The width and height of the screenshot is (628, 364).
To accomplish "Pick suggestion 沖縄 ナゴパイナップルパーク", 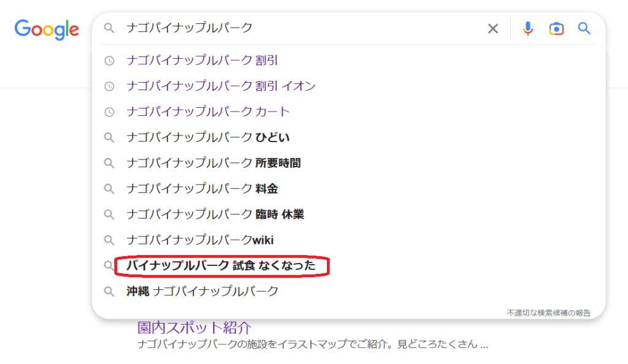I will click(202, 291).
